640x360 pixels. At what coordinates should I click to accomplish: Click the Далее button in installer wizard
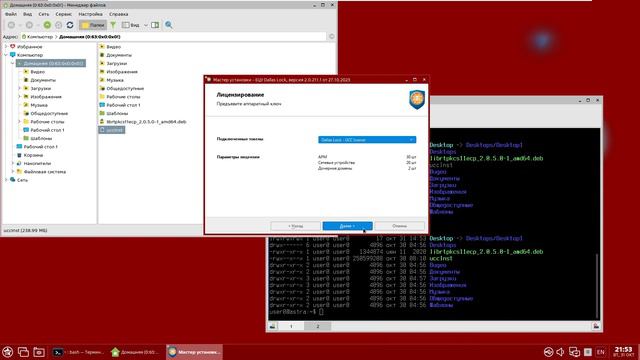347,226
